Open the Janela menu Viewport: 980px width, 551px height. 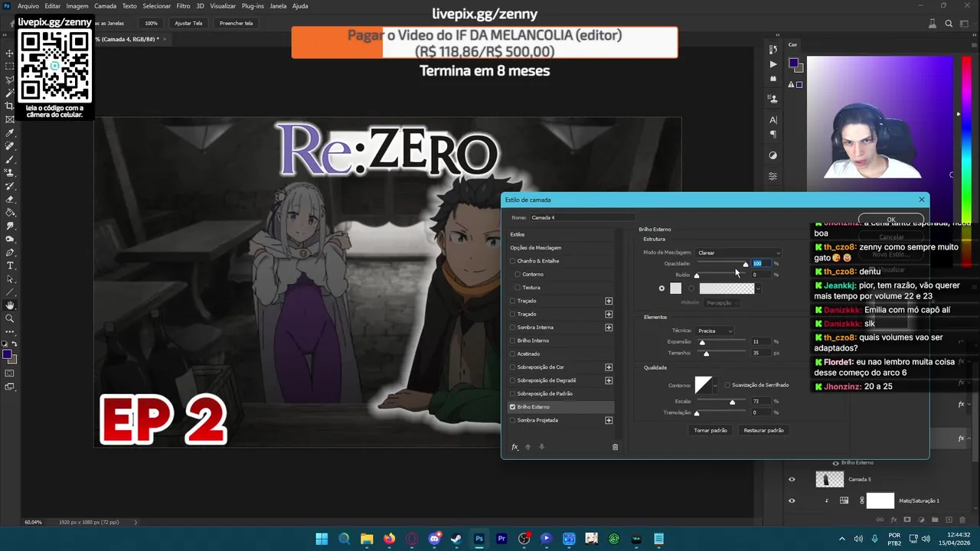tap(278, 6)
